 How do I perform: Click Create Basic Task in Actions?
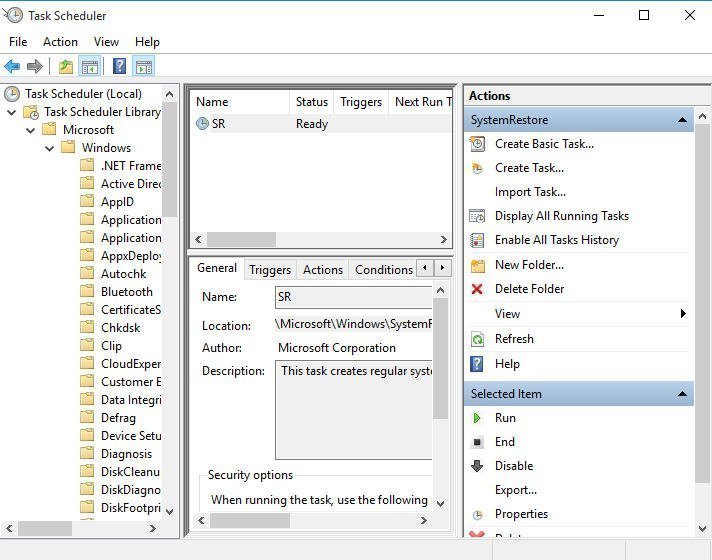click(x=544, y=144)
